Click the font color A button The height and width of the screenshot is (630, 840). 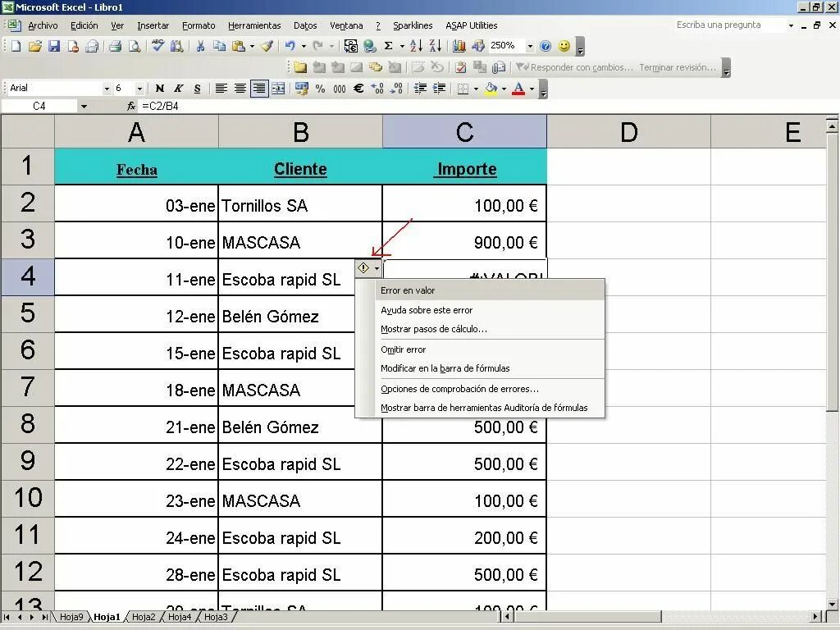518,89
